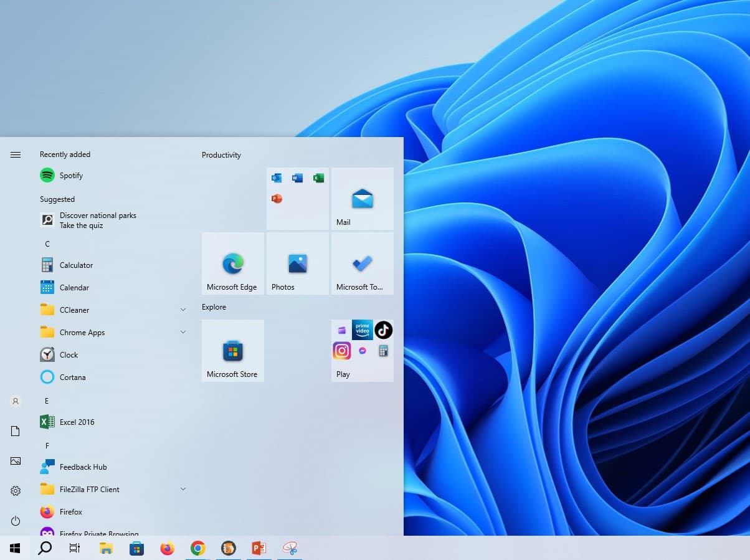The image size is (750, 560).
Task: Open Excel 2016
Action: pos(75,422)
